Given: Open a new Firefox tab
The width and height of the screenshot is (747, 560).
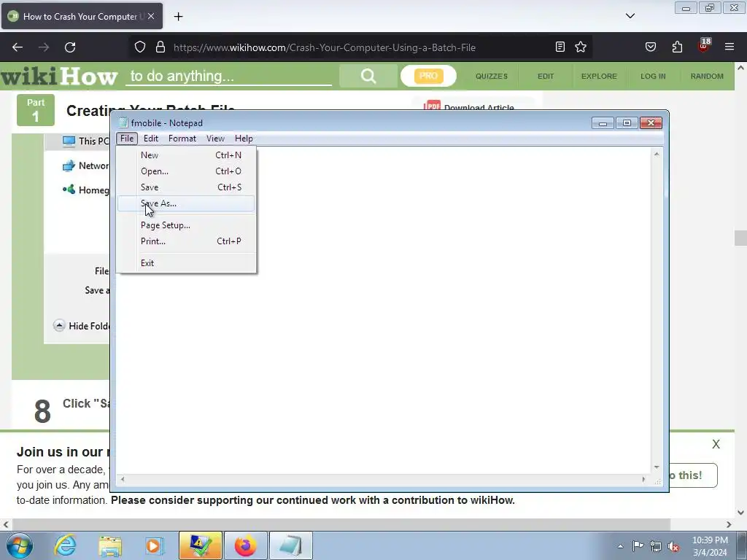Looking at the screenshot, I should point(178,17).
